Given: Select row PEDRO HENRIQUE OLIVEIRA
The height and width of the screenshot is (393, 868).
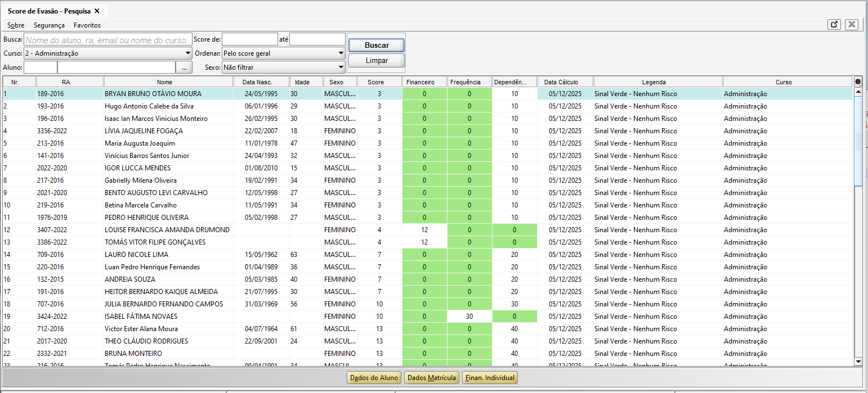Looking at the screenshot, I should point(428,218).
